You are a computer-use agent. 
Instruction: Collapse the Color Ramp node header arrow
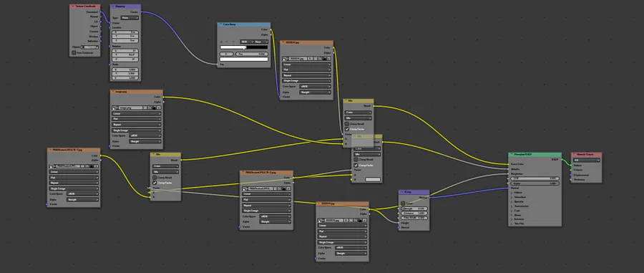pyautogui.click(x=220, y=24)
